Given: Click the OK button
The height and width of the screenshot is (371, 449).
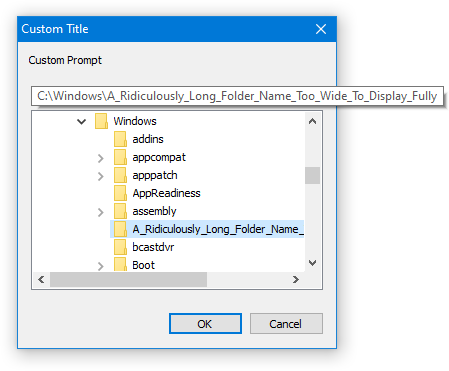Looking at the screenshot, I should pos(205,323).
